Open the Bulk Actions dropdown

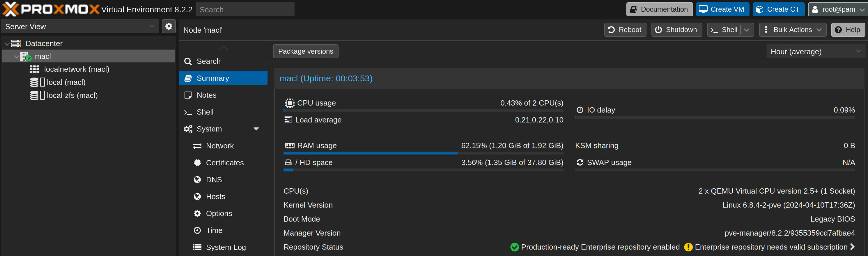tap(793, 30)
